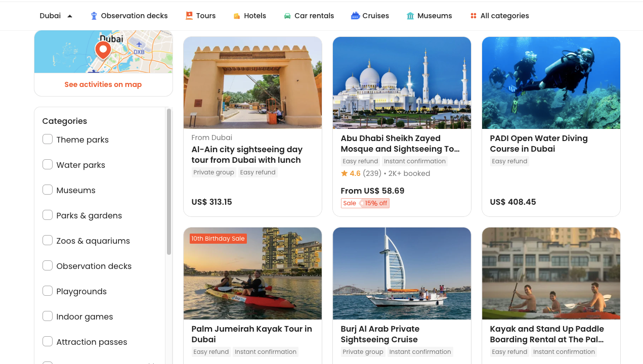The image size is (643, 364).
Task: Tick the Theme parks checkbox
Action: coord(48,139)
